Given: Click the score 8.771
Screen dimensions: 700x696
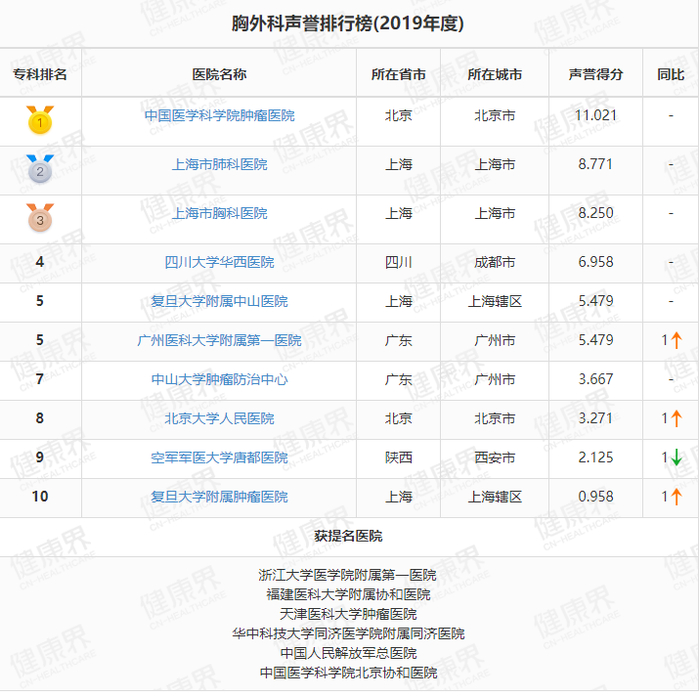Looking at the screenshot, I should [x=596, y=164].
